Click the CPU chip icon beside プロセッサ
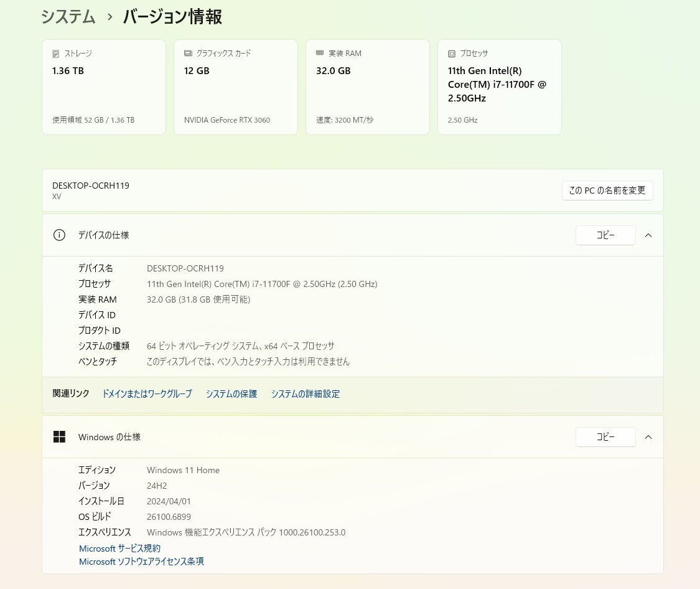Viewport: 700px width, 589px height. 452,54
